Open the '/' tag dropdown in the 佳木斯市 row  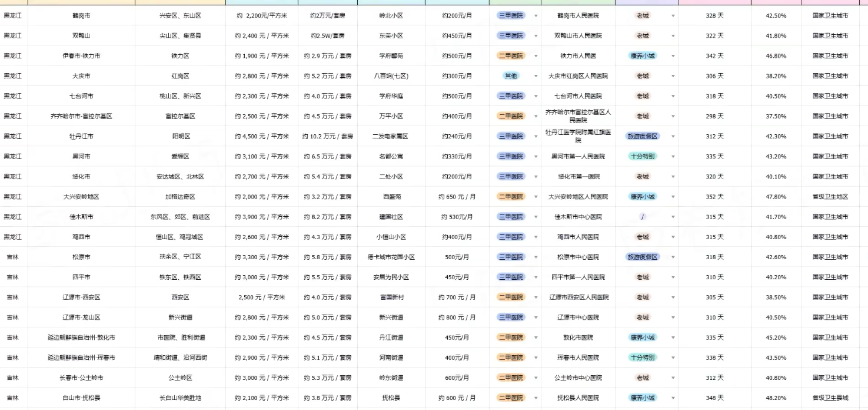click(673, 217)
